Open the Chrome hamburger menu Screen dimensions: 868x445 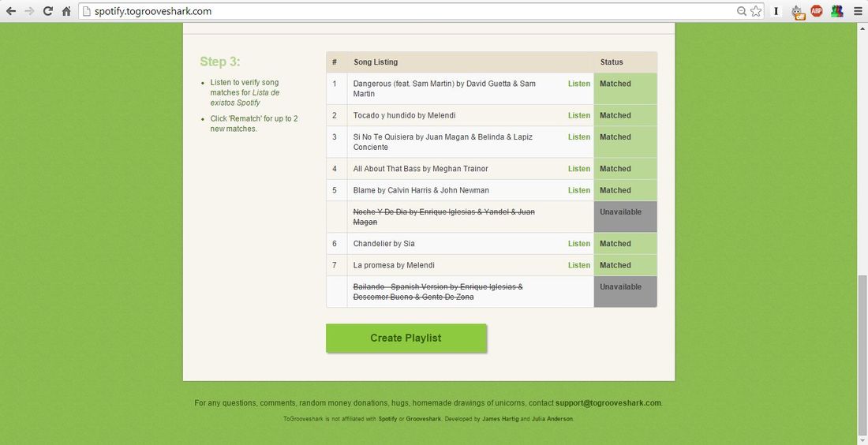click(858, 11)
